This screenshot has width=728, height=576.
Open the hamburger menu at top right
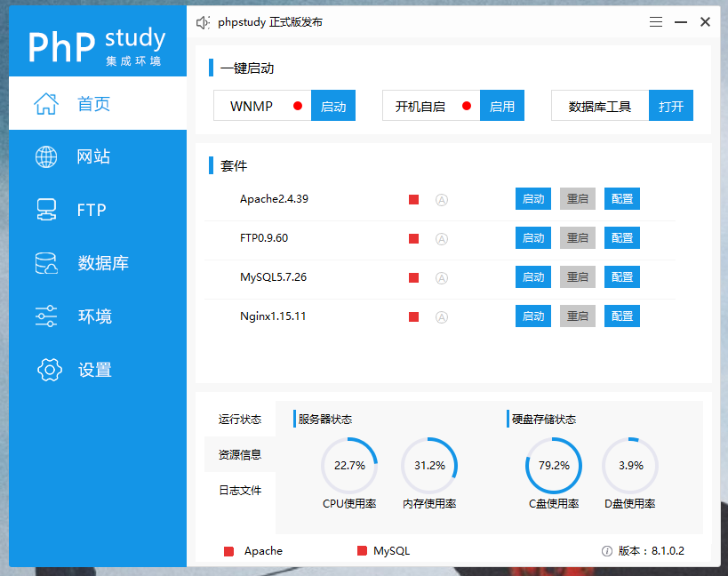point(656,21)
